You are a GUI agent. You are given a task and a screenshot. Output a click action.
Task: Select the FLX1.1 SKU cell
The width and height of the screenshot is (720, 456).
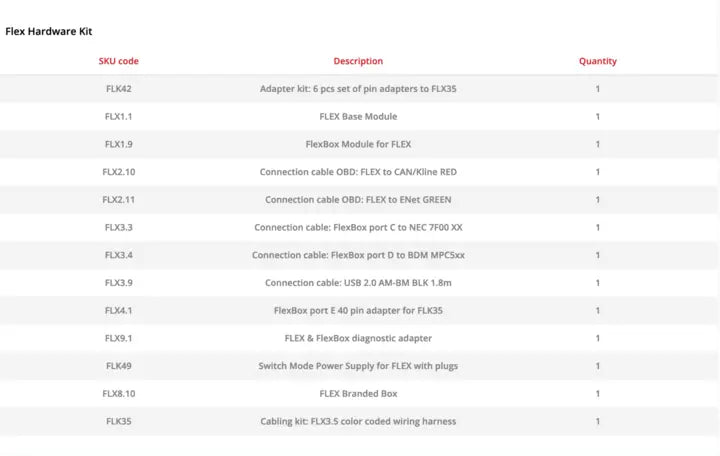(118, 117)
